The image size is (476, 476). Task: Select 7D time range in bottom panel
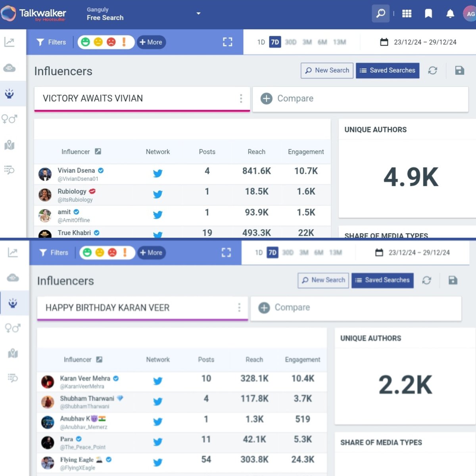tap(273, 253)
